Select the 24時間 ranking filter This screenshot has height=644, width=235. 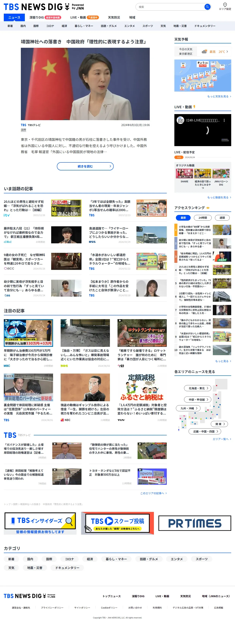click(x=203, y=218)
